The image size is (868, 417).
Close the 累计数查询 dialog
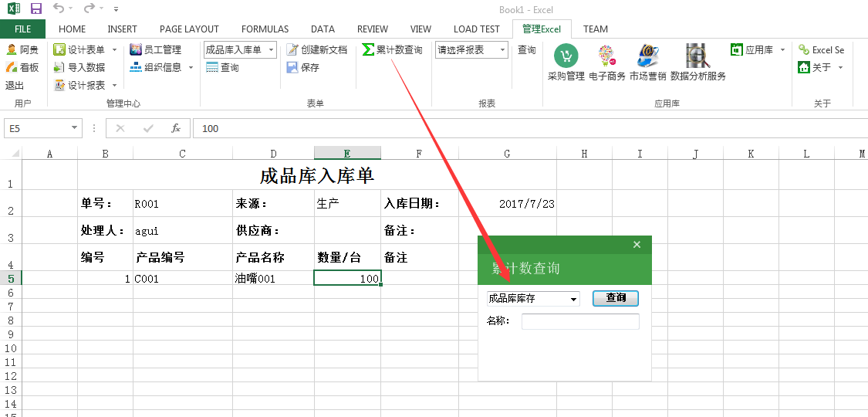tap(637, 244)
